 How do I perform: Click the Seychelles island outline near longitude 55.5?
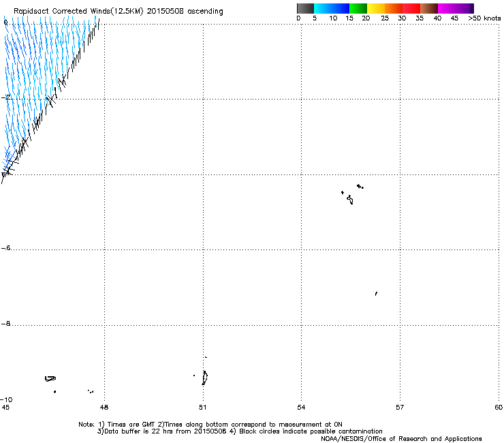coord(350,200)
